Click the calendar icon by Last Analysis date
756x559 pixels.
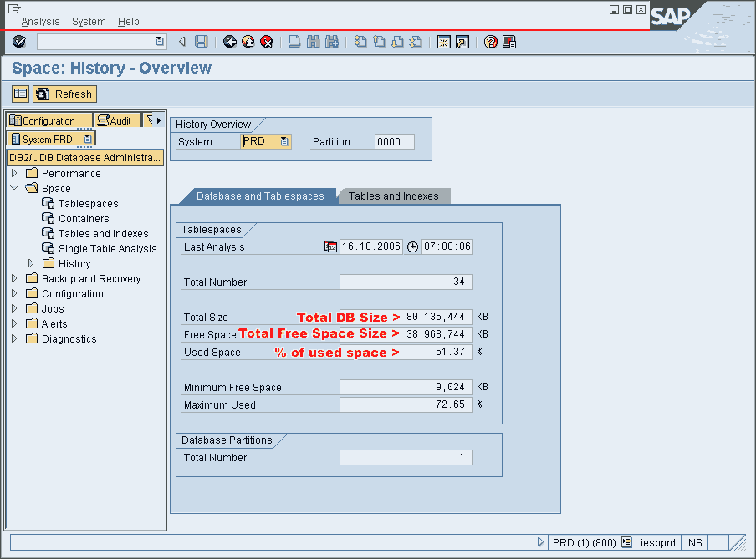(330, 246)
